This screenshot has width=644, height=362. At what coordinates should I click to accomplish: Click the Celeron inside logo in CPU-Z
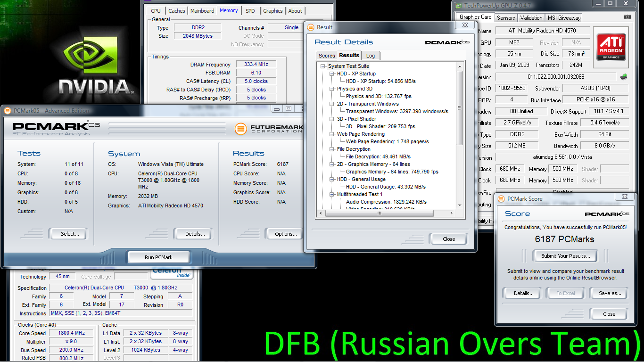click(x=171, y=272)
